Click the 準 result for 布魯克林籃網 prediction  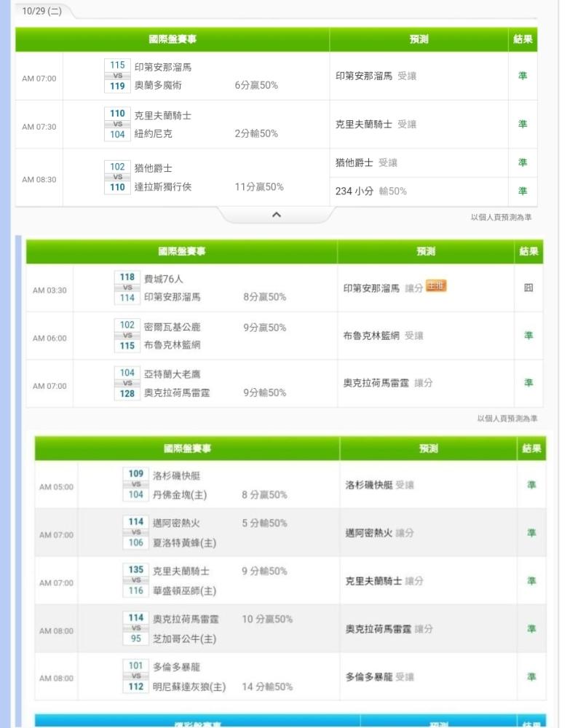pyautogui.click(x=529, y=335)
